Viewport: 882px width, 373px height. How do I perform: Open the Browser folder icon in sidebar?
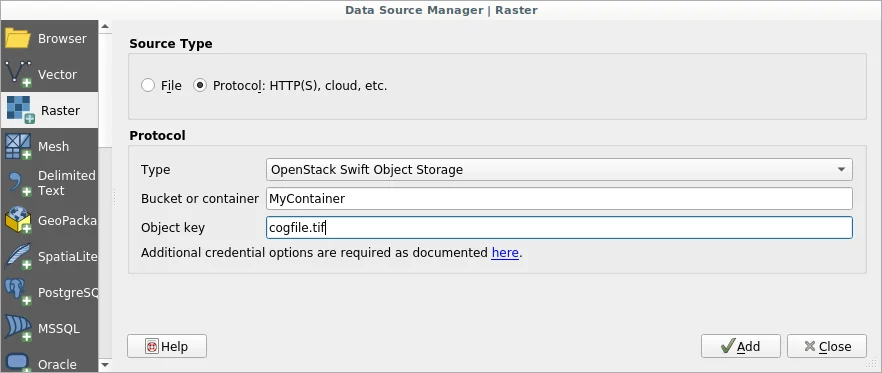[x=17, y=38]
